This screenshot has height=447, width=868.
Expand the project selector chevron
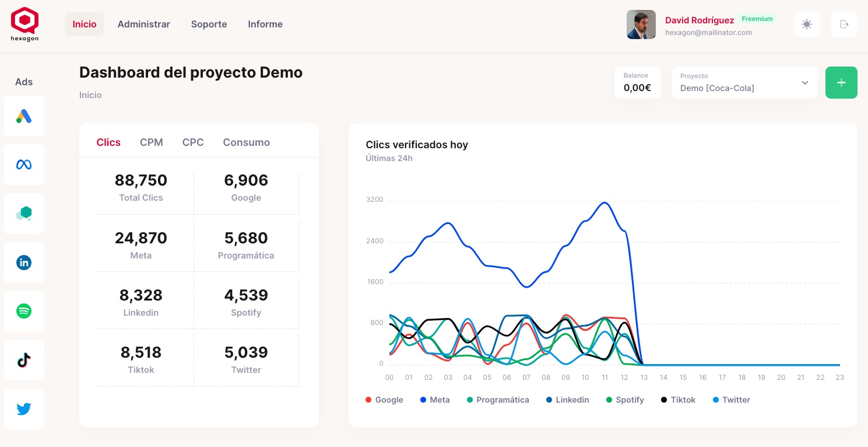coord(805,83)
